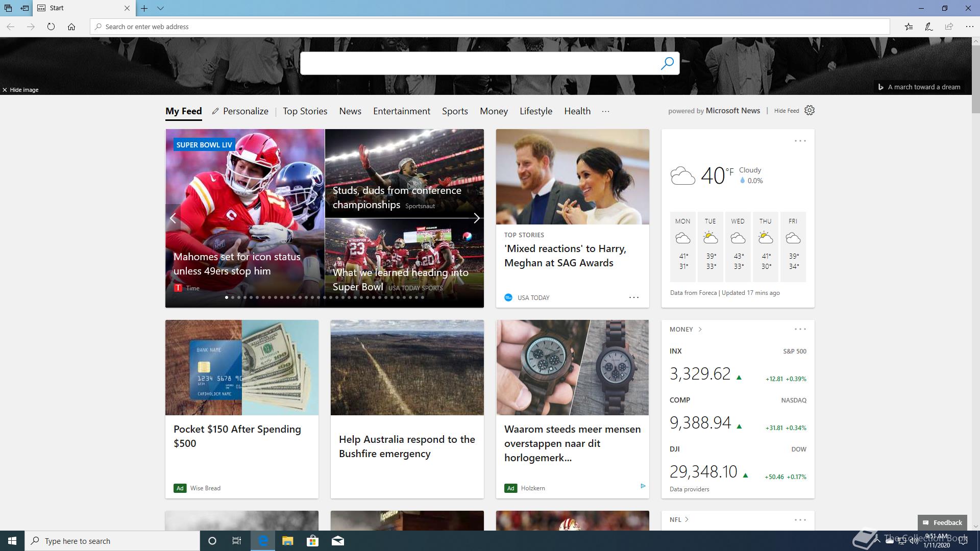Open File Explorer from taskbar

287,541
